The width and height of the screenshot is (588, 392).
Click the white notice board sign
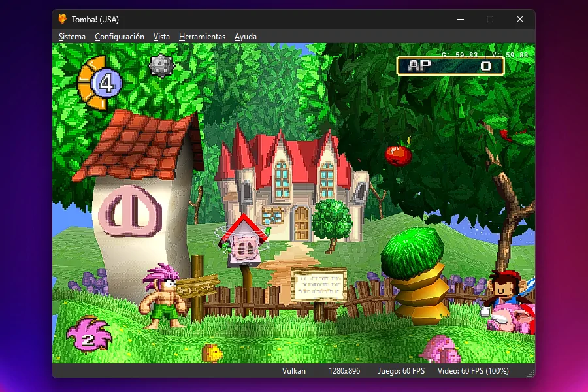pyautogui.click(x=319, y=285)
